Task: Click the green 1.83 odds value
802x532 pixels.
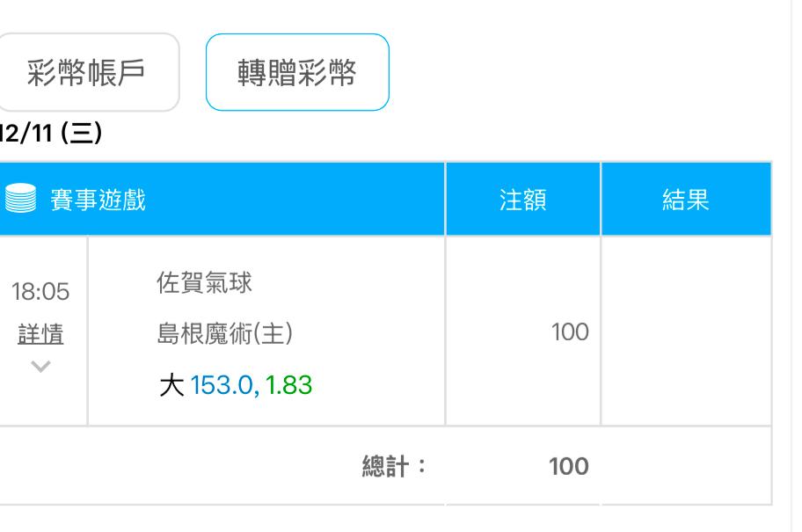Action: (288, 384)
